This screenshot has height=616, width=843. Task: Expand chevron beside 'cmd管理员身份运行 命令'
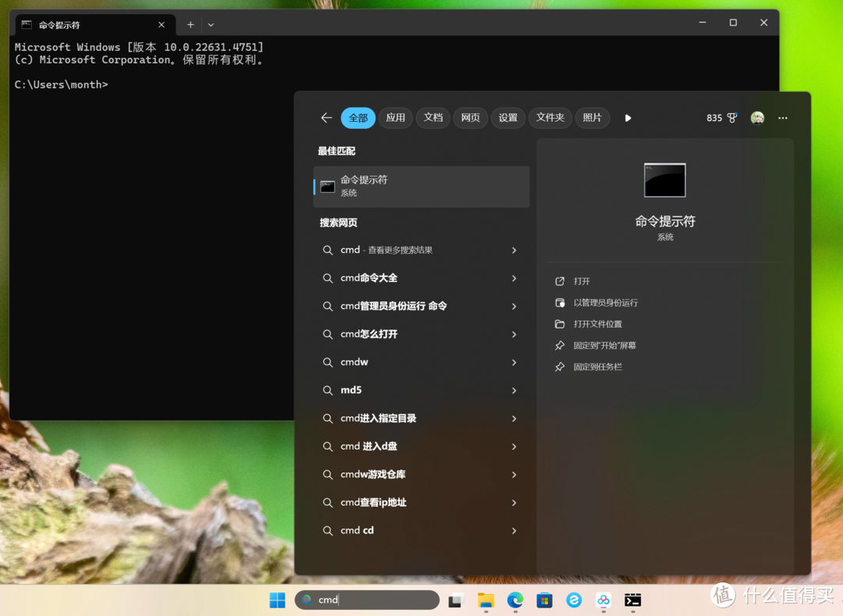tap(514, 306)
